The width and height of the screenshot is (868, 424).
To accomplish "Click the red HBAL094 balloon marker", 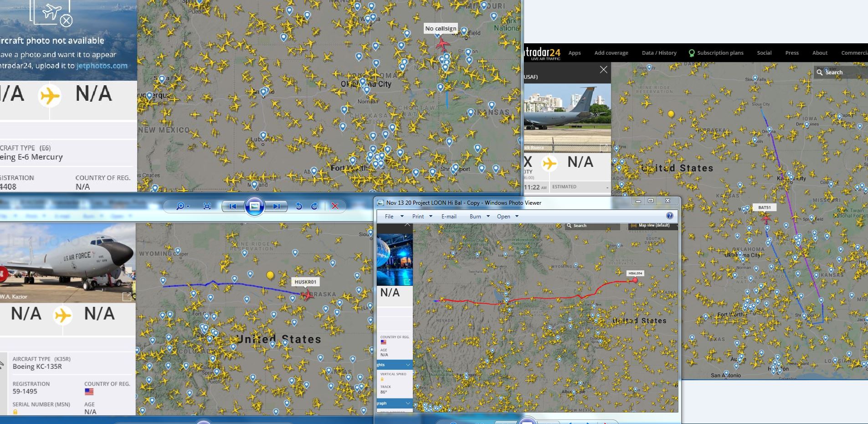I will pos(635,280).
